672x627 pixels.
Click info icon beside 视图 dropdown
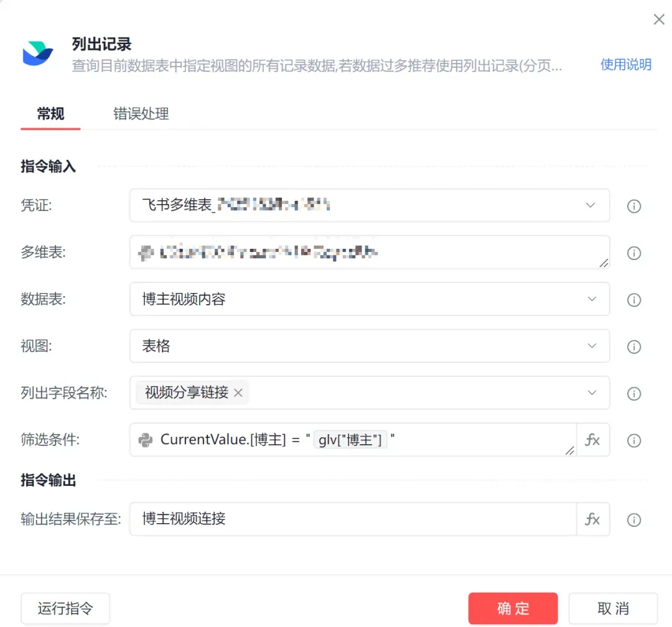633,347
